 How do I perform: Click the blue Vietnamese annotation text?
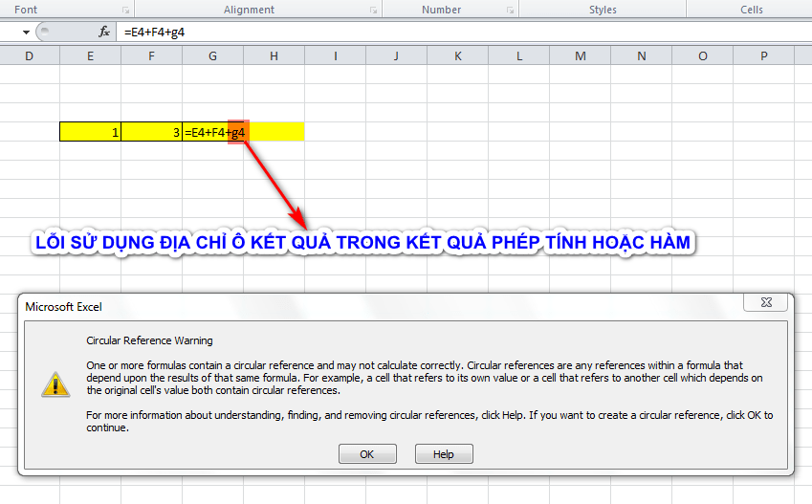(x=362, y=243)
